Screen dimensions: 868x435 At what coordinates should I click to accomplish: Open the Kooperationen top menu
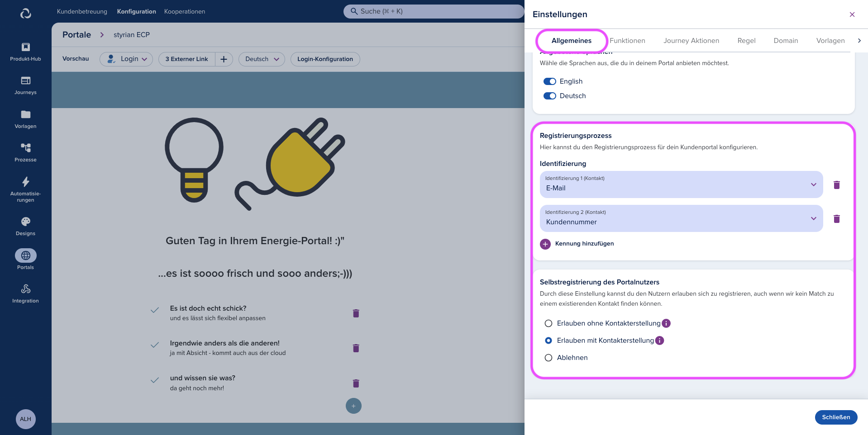click(x=185, y=11)
